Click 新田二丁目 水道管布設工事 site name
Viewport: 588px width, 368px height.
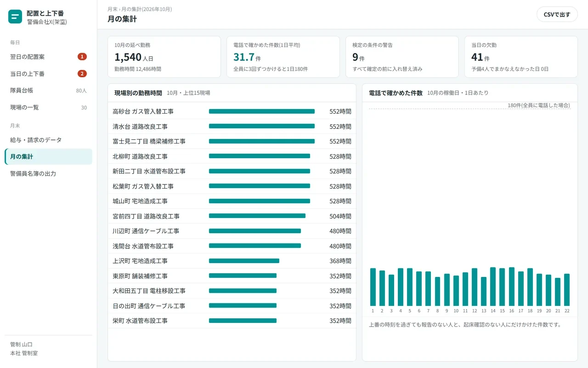tap(149, 171)
